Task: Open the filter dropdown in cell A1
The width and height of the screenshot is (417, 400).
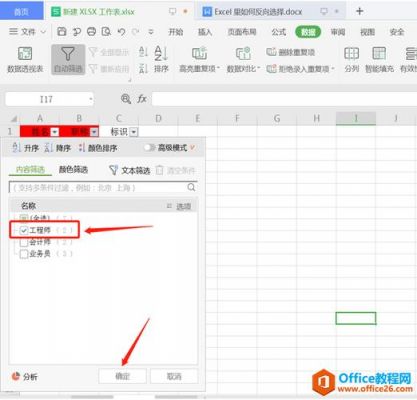Action: point(55,132)
